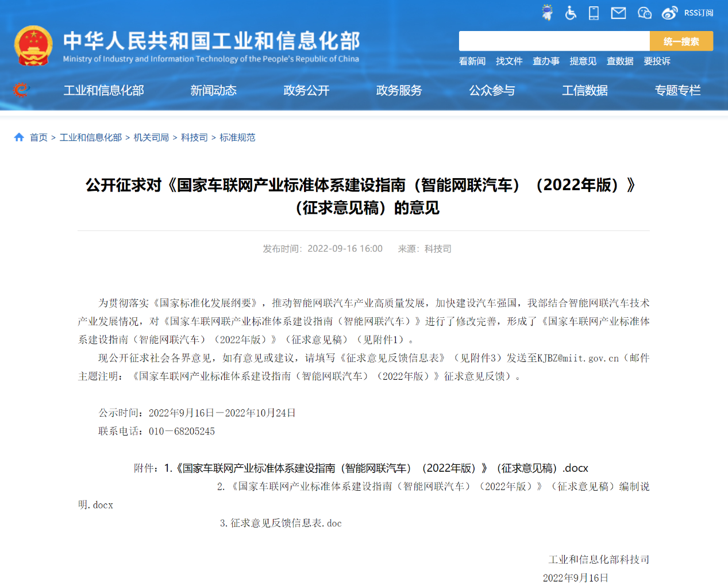The width and height of the screenshot is (728, 585).
Task: Click the RSS订阅 link
Action: [699, 13]
